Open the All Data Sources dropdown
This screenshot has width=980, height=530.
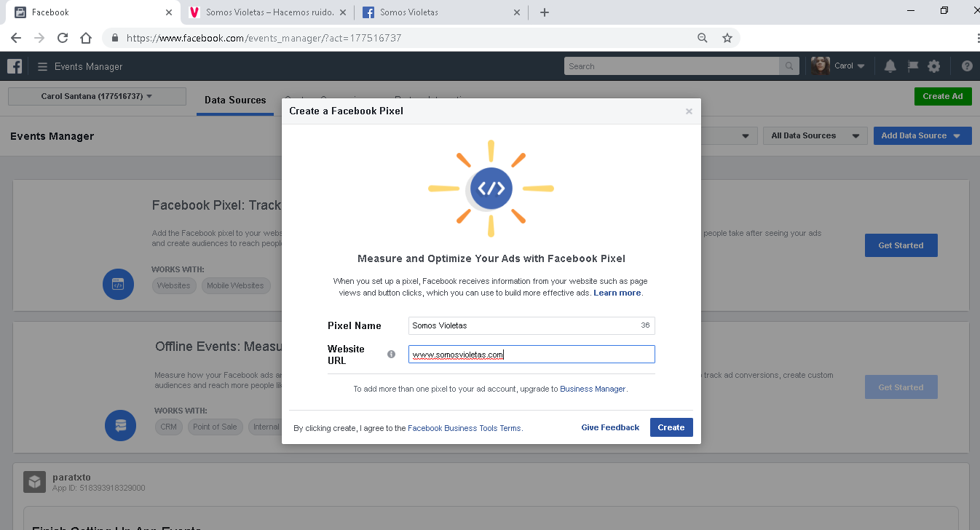(x=815, y=135)
